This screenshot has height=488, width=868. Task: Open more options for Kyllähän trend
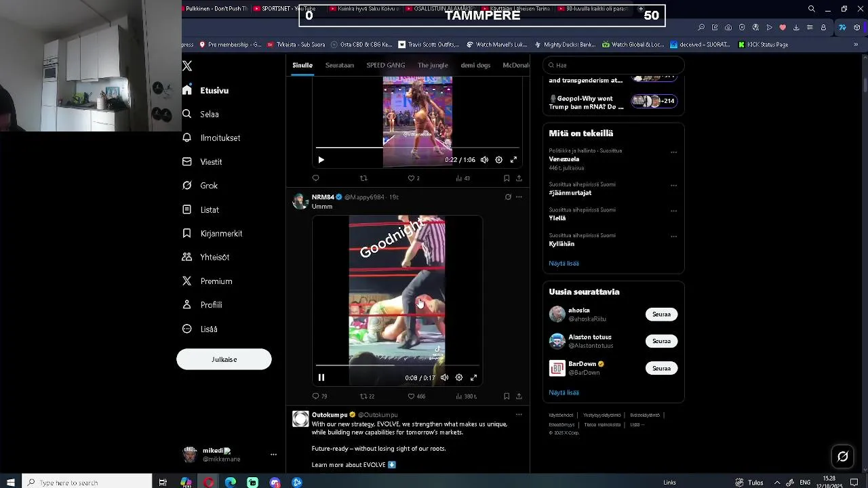tap(673, 237)
